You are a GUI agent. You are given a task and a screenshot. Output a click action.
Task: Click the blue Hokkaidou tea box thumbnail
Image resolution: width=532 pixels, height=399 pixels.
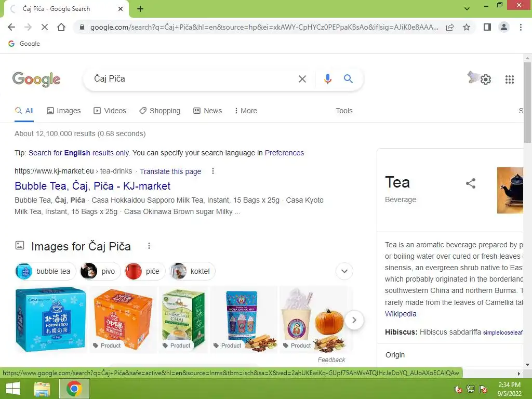tap(51, 320)
